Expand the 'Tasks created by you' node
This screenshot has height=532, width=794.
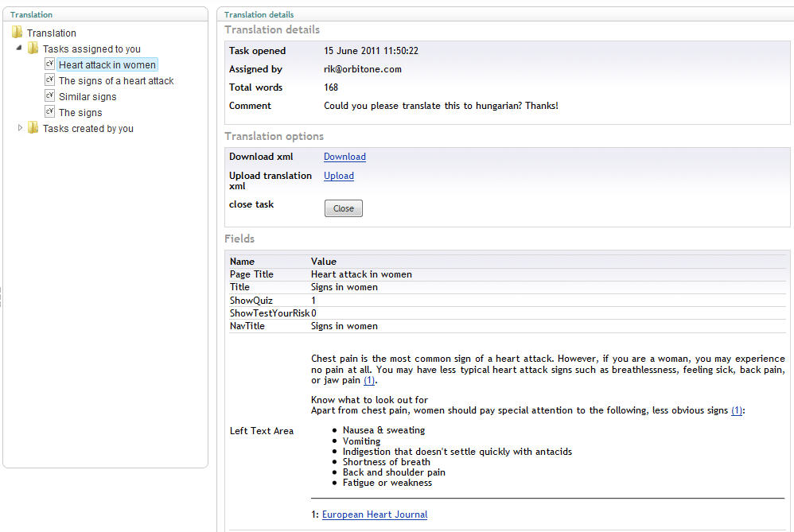click(x=21, y=128)
